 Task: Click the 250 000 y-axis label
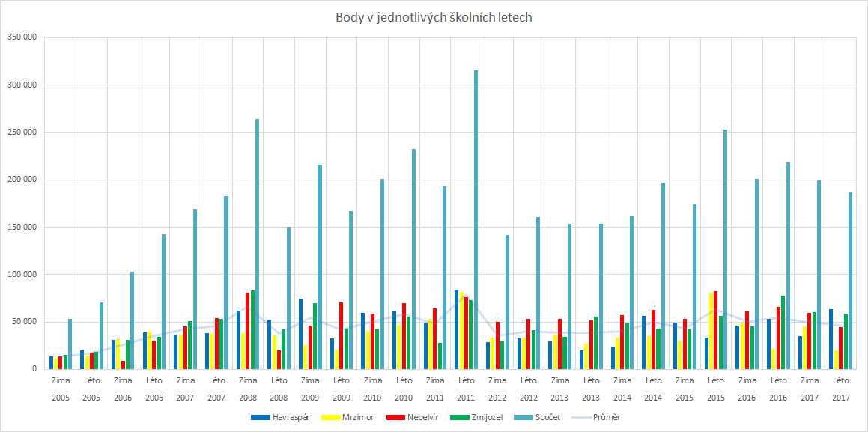point(22,133)
